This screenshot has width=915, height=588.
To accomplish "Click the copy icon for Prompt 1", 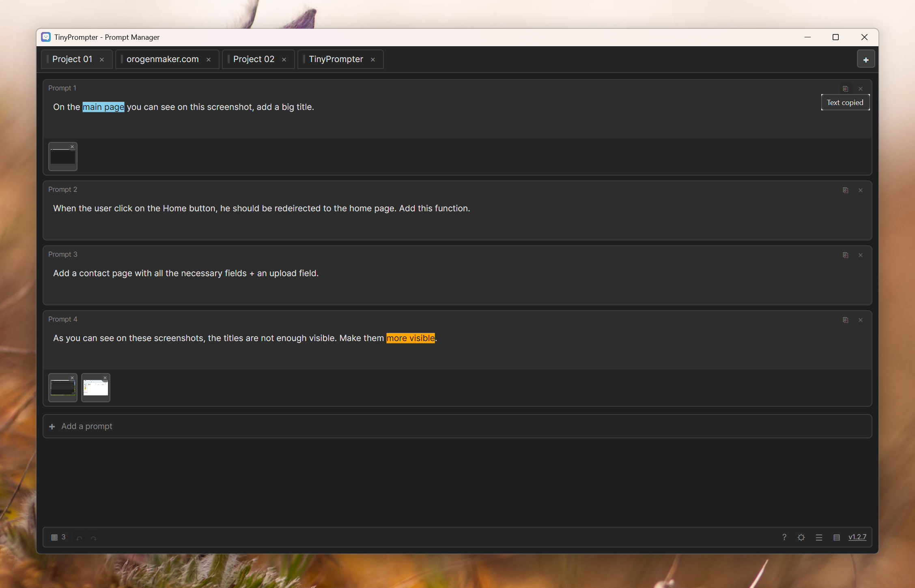I will [845, 89].
